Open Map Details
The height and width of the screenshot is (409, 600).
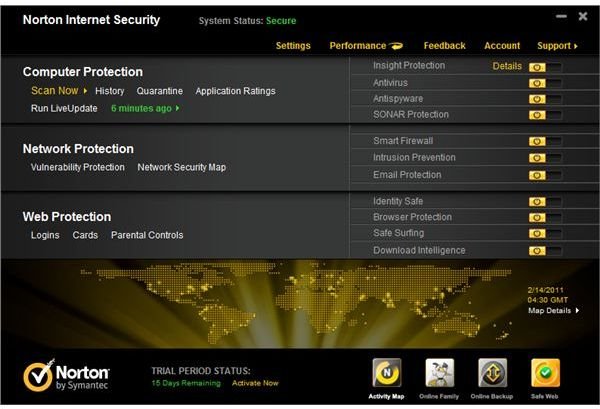tap(549, 310)
